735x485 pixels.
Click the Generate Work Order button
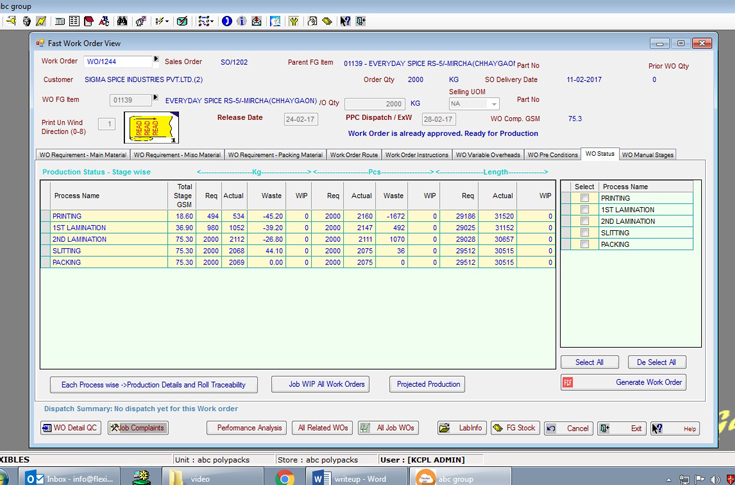coord(623,382)
